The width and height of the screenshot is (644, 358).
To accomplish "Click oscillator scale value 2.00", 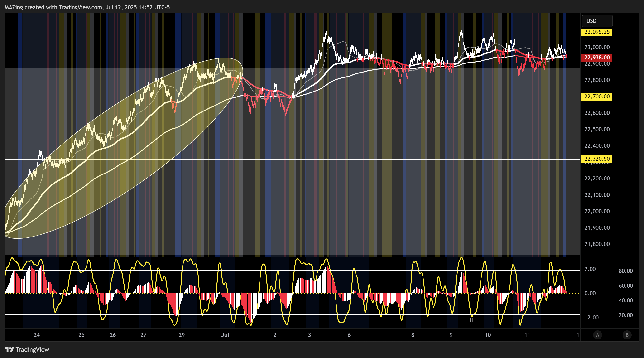I will point(590,269).
